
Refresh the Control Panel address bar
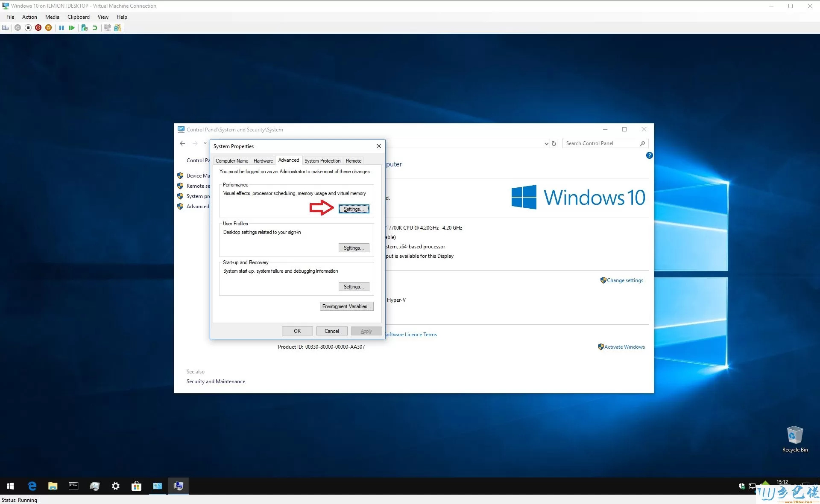tap(554, 143)
